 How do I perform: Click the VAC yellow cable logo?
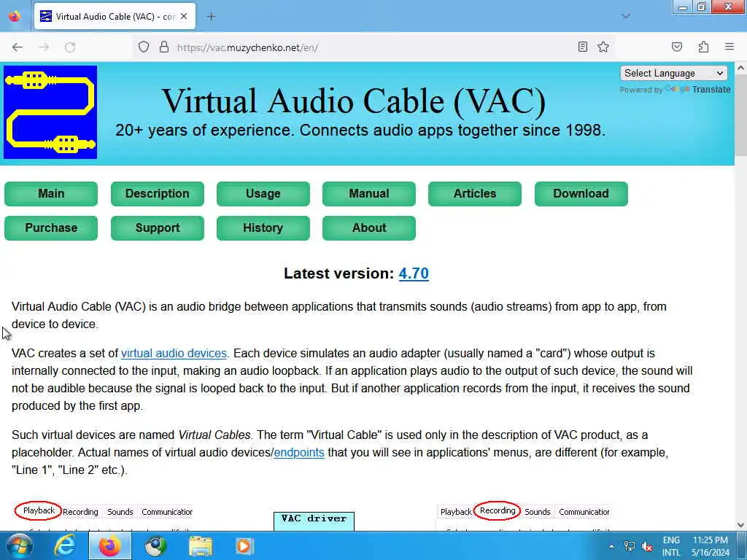(x=50, y=112)
